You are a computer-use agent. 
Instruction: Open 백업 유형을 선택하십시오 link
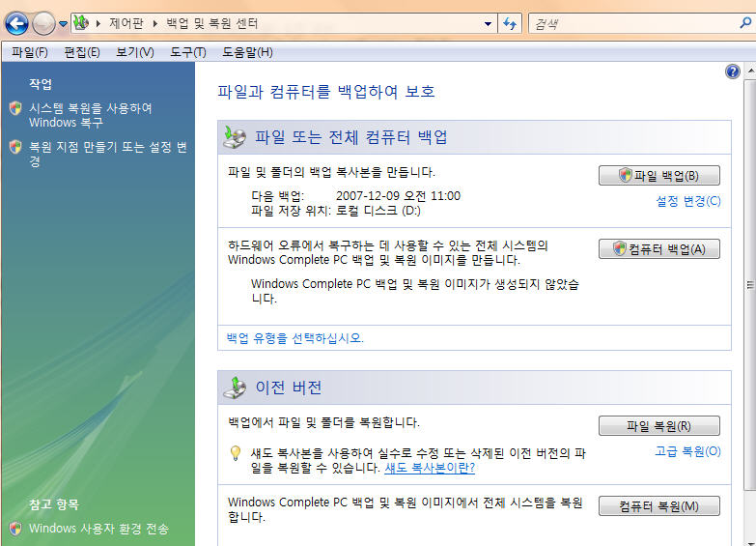(x=295, y=338)
